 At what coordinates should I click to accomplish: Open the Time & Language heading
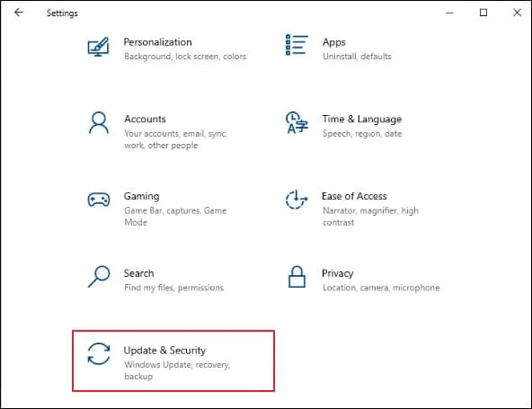361,120
